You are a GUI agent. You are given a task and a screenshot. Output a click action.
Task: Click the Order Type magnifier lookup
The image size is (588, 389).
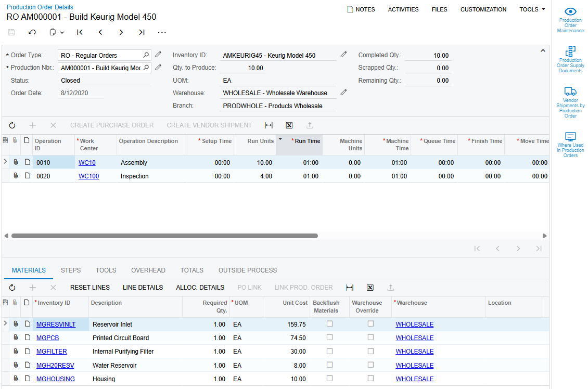click(146, 55)
